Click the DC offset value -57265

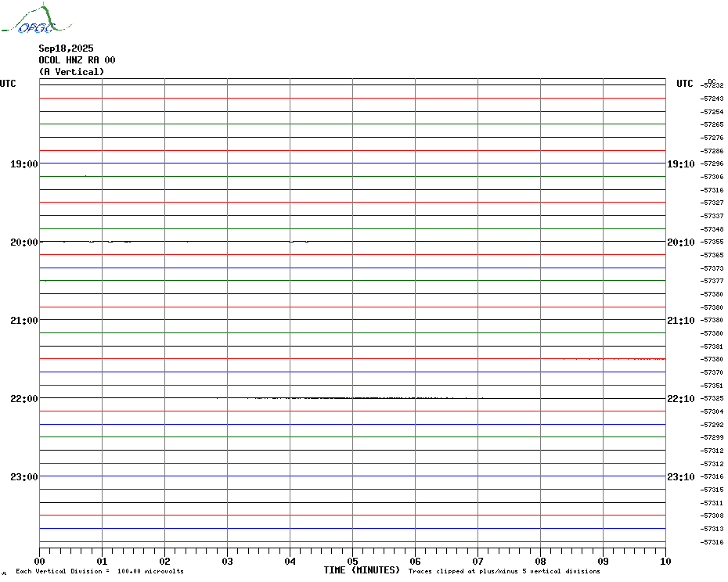tap(712, 124)
